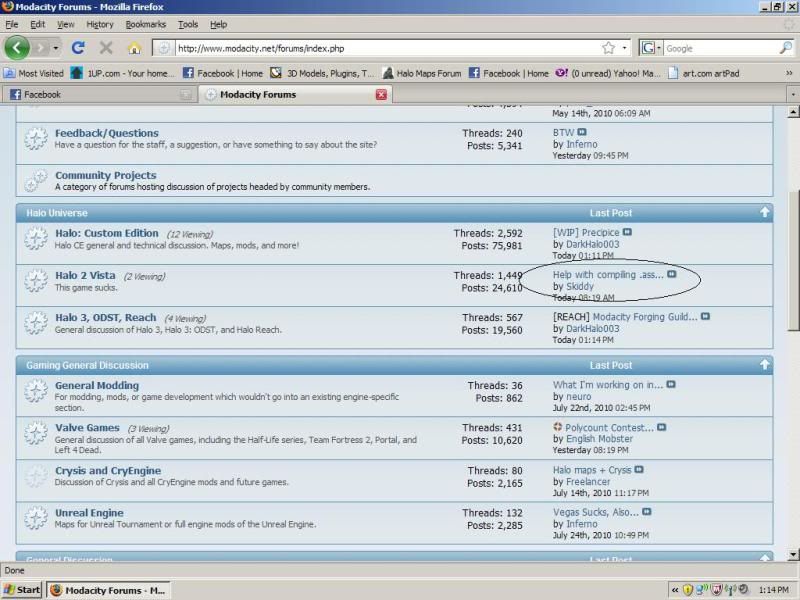800x600 pixels.
Task: Click the Halo 2 Vista forum status icon
Action: coord(36,281)
